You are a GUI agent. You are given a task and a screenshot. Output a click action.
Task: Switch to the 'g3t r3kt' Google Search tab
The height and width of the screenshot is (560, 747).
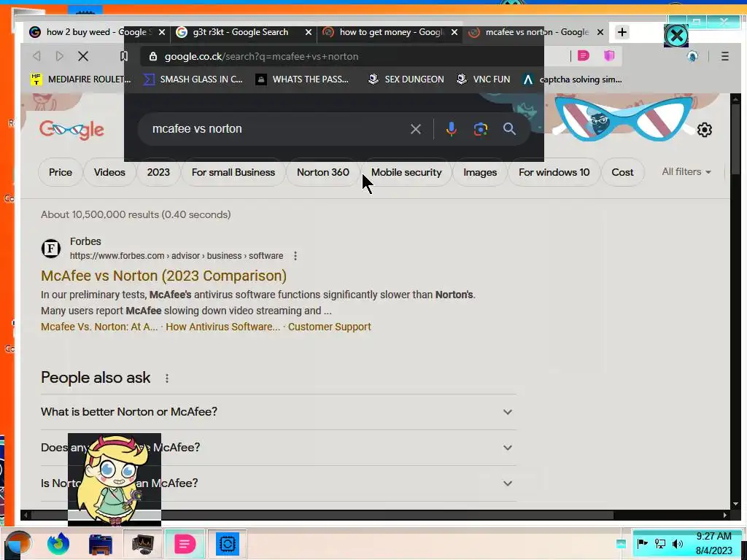click(x=240, y=32)
